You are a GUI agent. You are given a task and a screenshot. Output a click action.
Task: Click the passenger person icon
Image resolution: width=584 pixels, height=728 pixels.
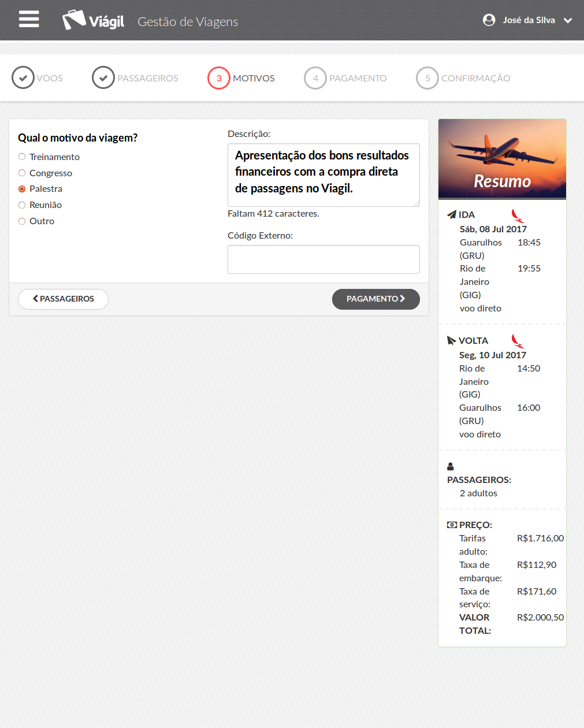click(x=451, y=466)
